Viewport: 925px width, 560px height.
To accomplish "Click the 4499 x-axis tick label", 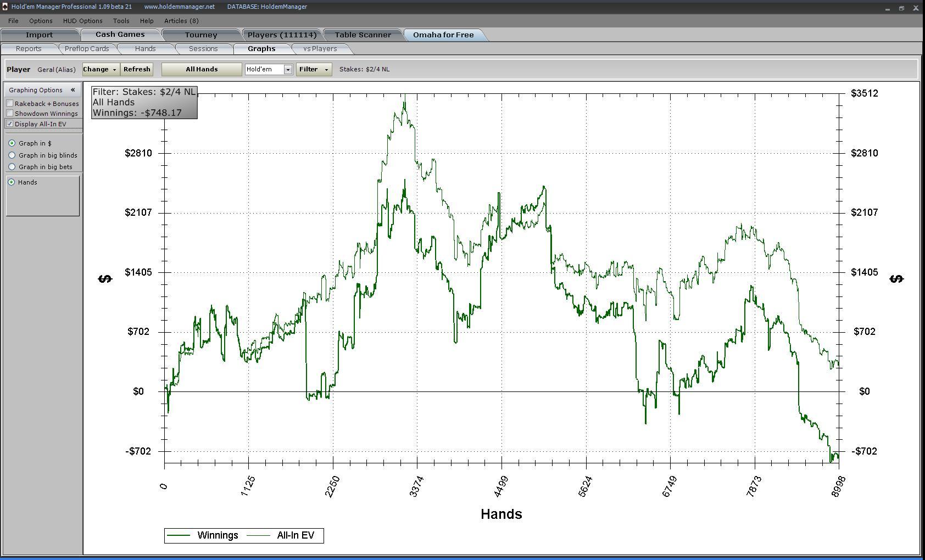I will tap(501, 487).
